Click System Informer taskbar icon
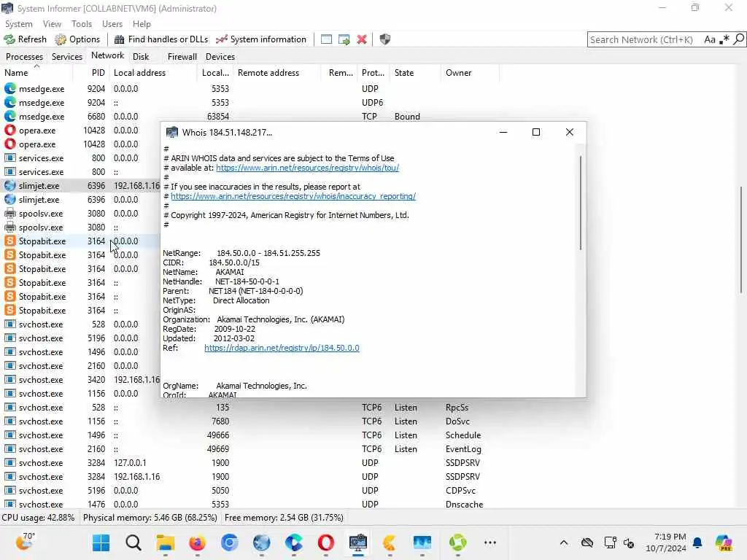This screenshot has height=560, width=747. pos(357,542)
